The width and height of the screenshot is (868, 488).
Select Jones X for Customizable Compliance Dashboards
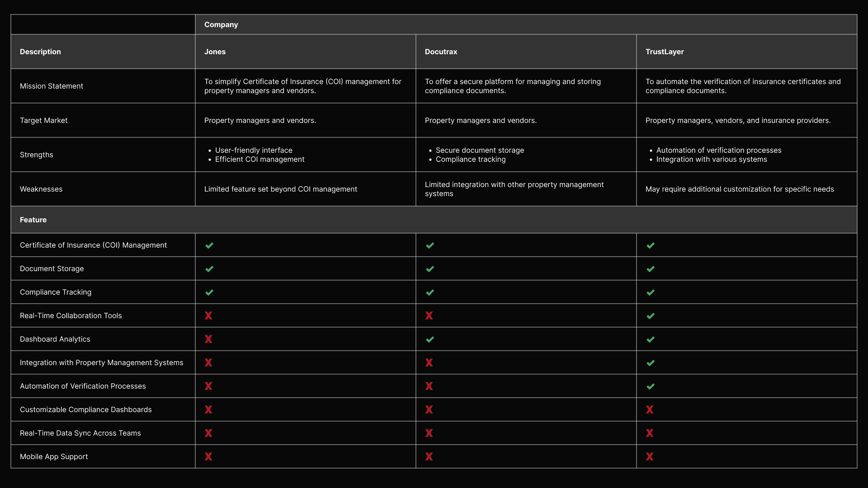pyautogui.click(x=208, y=409)
